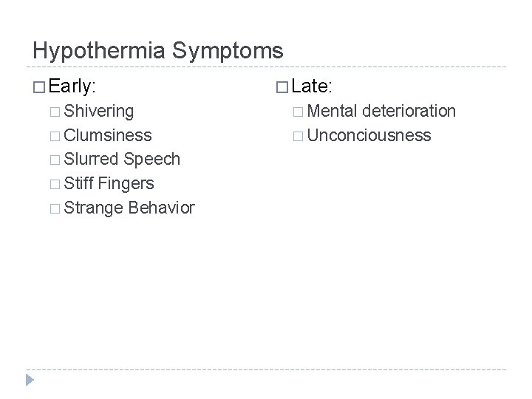Click the square bullet beside Early
Image resolution: width=532 pixels, height=399 pixels.
[39, 87]
